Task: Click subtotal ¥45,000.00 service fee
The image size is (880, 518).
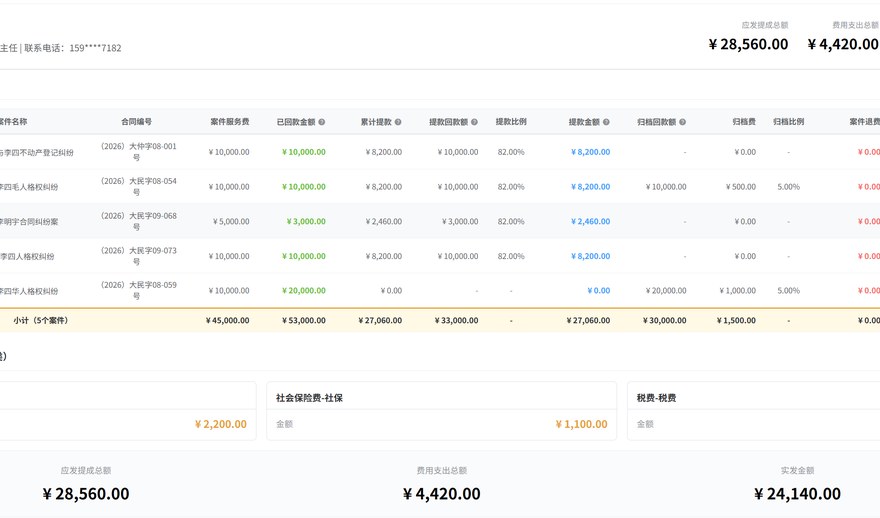Action: coord(227,320)
